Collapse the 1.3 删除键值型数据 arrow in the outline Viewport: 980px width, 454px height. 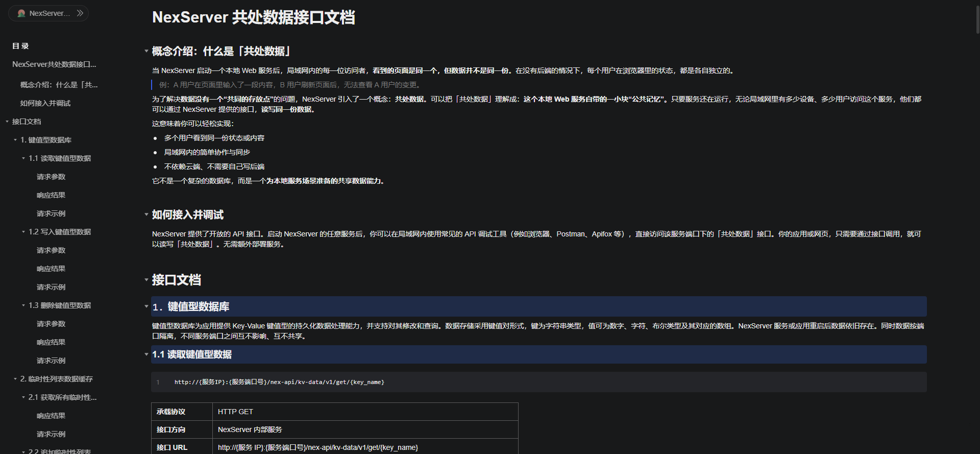coord(23,305)
